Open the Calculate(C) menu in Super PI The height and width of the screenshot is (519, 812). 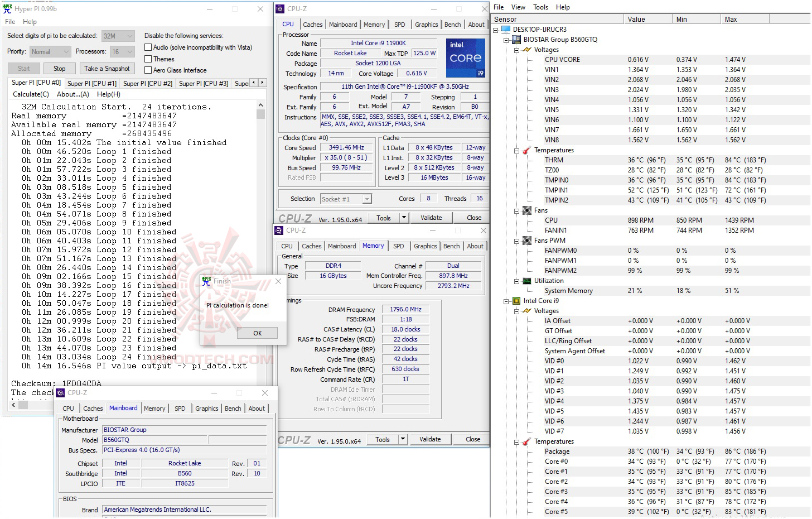click(x=31, y=94)
